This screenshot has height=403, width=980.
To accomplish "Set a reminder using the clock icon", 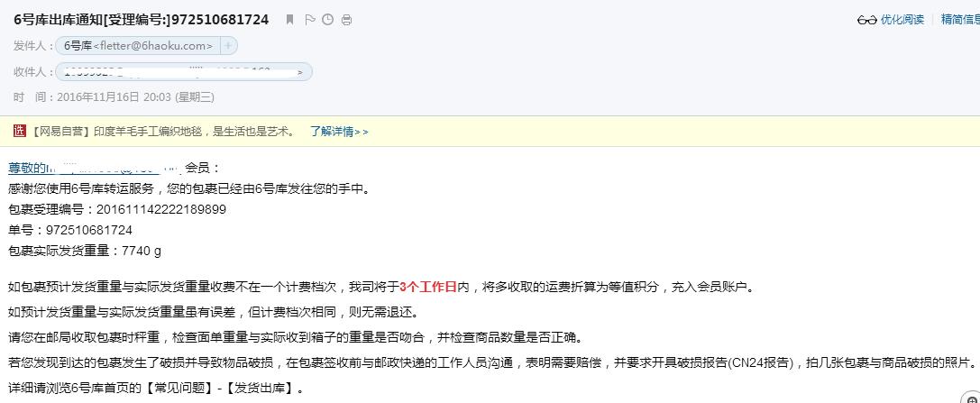I will [x=327, y=20].
